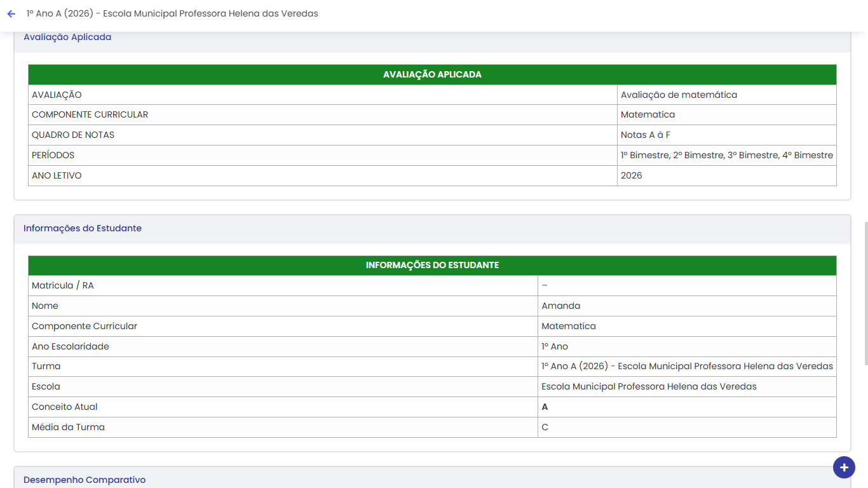The width and height of the screenshot is (868, 488).
Task: Click the 'Matrícula / RA' row label
Action: 63,285
